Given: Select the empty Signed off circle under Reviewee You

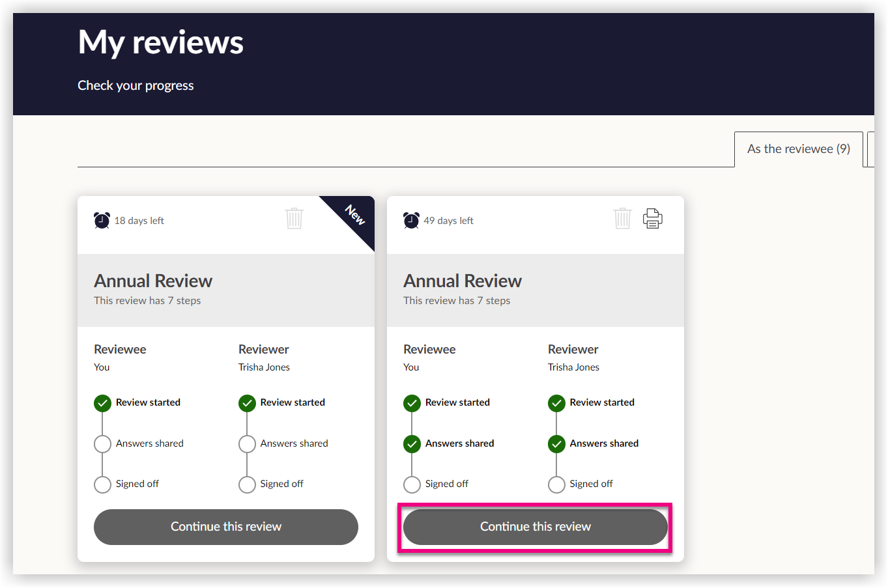Looking at the screenshot, I should [102, 484].
